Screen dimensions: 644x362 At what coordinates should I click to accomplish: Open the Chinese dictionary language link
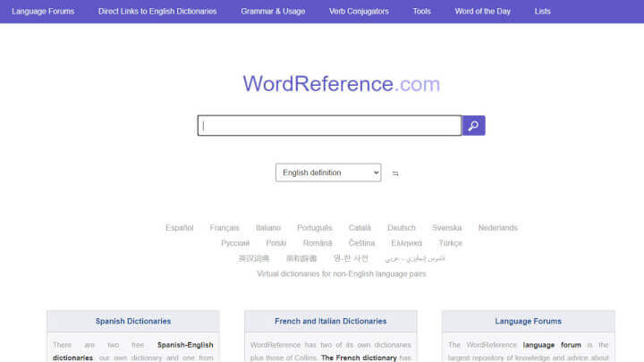254,258
